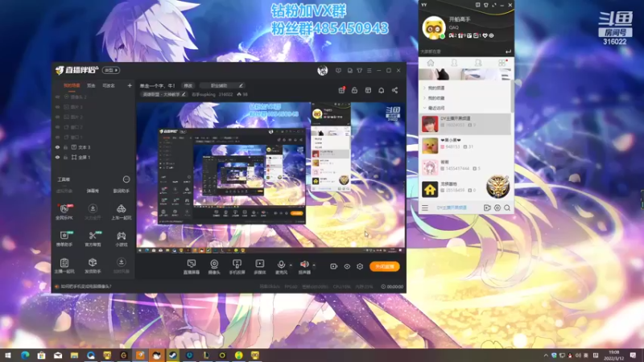This screenshot has width=644, height=362.
Task: Open the 全民乐PK tool
Action: pos(64,212)
